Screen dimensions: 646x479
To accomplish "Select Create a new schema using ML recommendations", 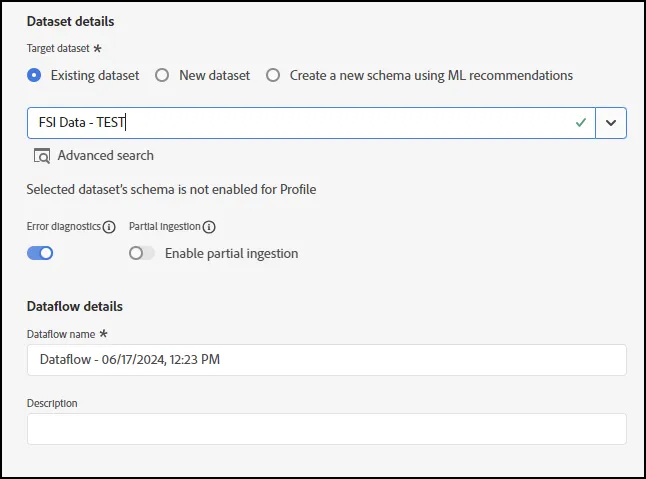I will pyautogui.click(x=273, y=75).
